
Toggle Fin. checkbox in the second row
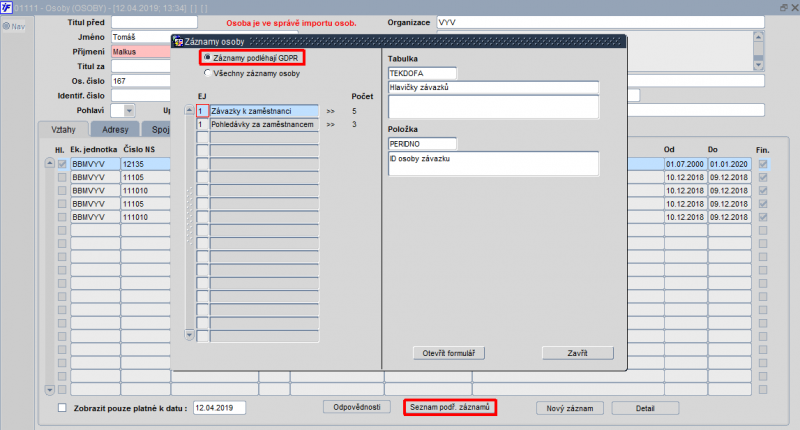[x=763, y=177]
